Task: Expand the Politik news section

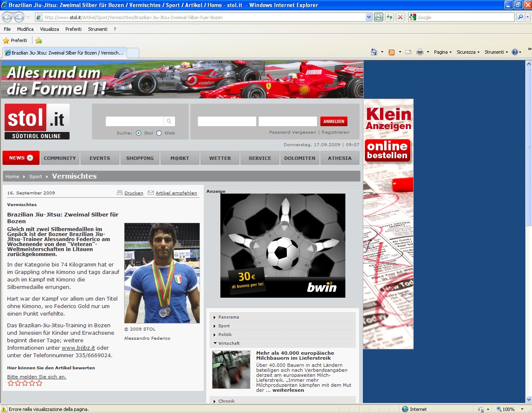Action: (x=225, y=335)
